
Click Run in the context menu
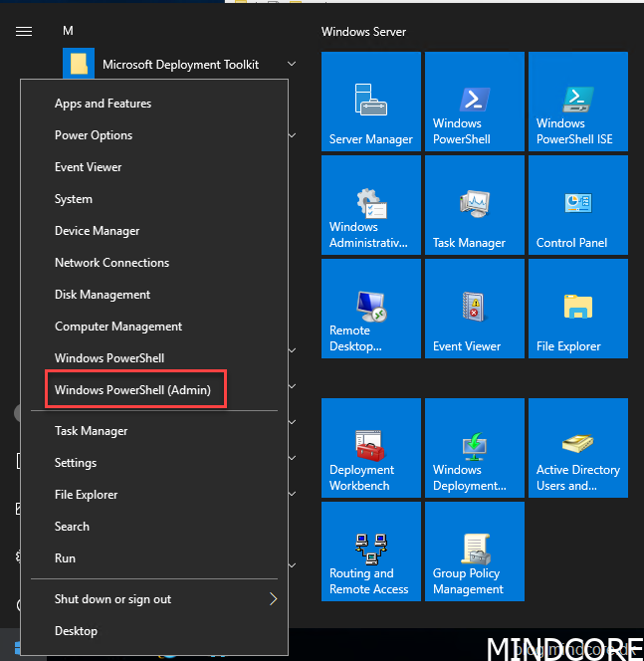66,558
